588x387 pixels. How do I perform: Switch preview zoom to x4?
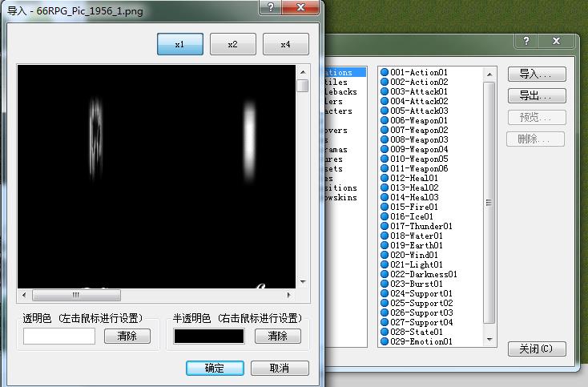(x=286, y=44)
